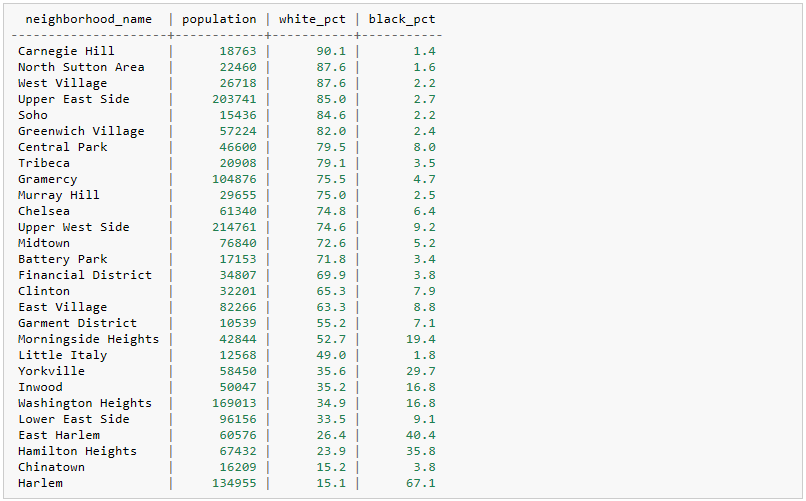This screenshot has width=806, height=501.
Task: Click the Tribeca neighborhood name
Action: tap(44, 163)
